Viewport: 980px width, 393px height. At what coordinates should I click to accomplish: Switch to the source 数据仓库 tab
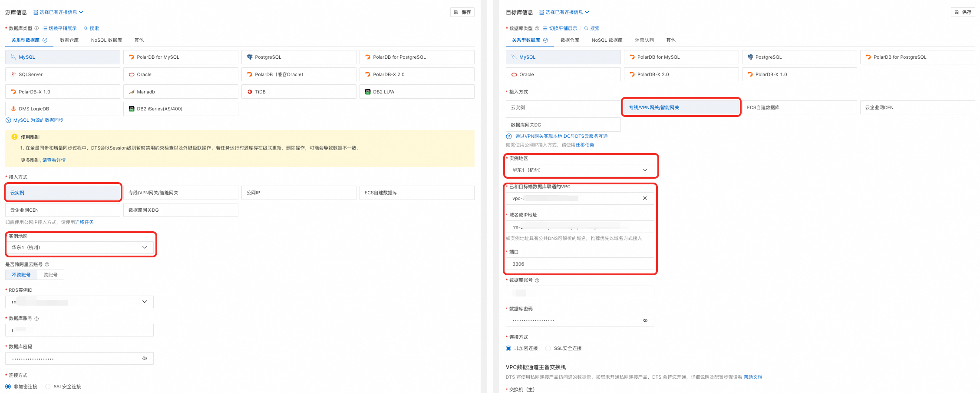(x=69, y=40)
